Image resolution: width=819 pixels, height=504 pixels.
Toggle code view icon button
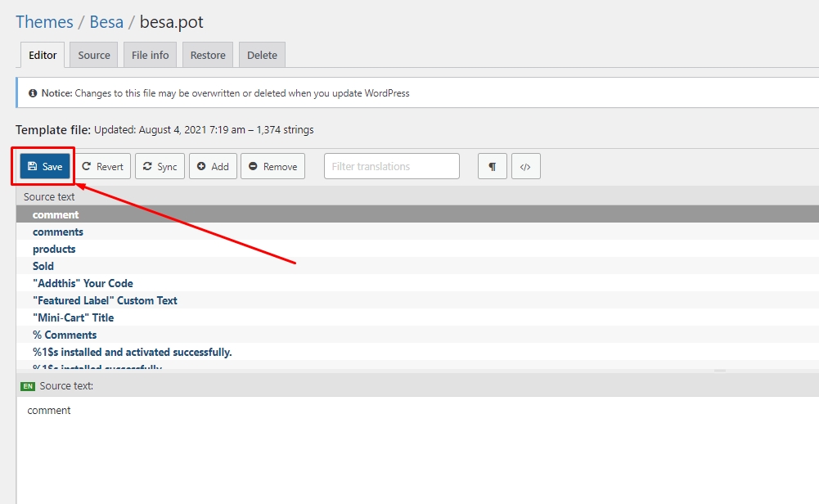(526, 166)
